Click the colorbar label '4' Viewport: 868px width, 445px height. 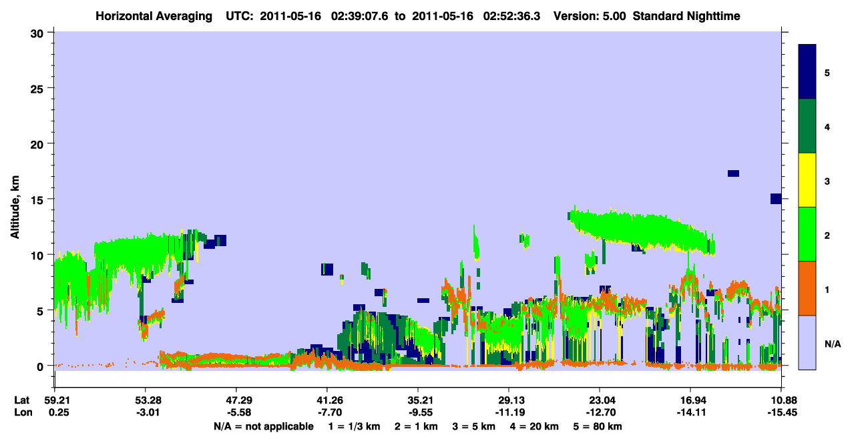pyautogui.click(x=827, y=127)
